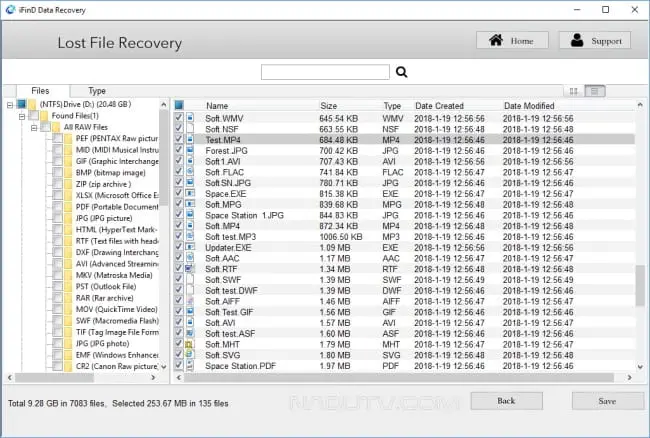
Task: Toggle the select-all checkbox in header
Action: pos(179,105)
